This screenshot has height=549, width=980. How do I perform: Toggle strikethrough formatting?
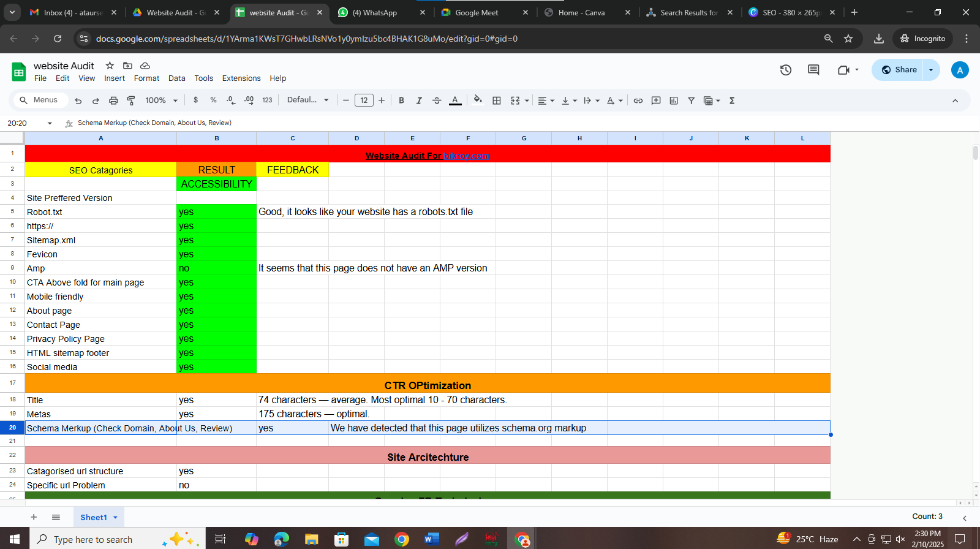tap(437, 100)
